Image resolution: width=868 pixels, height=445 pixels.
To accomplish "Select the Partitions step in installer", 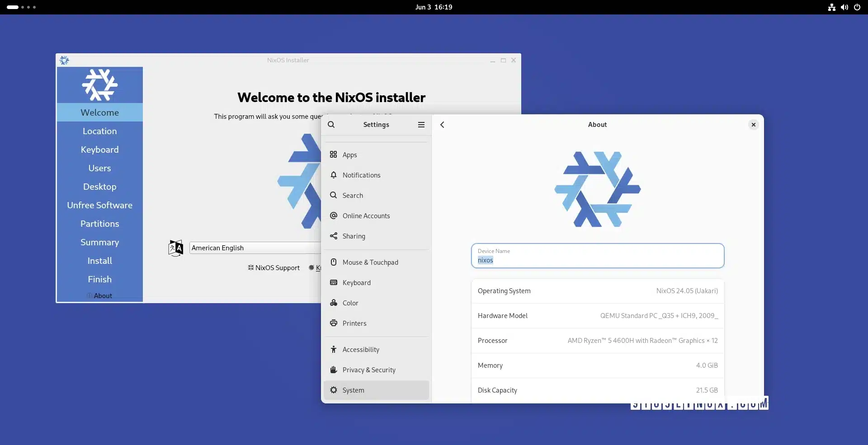I will pyautogui.click(x=99, y=224).
